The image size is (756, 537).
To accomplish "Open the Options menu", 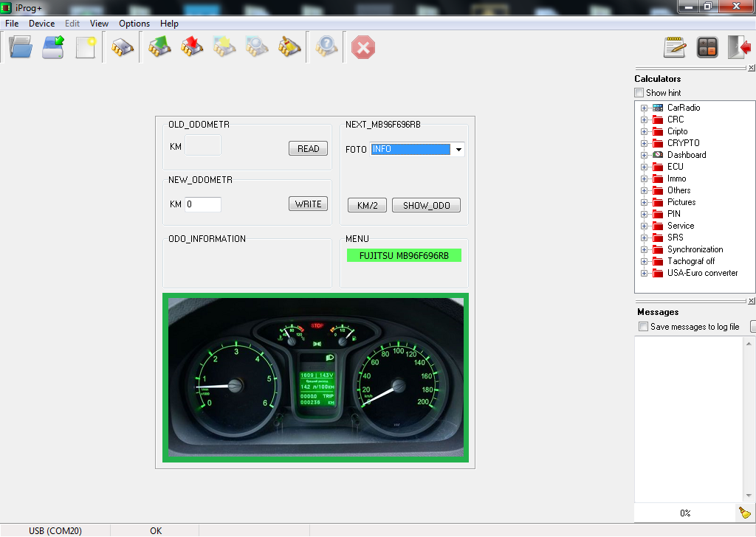I will (x=134, y=24).
